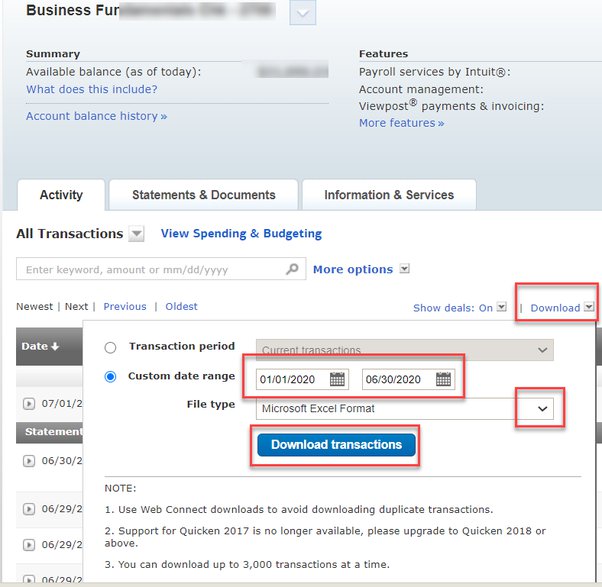
Task: Expand the 07/01 transaction row arrow
Action: click(29, 404)
